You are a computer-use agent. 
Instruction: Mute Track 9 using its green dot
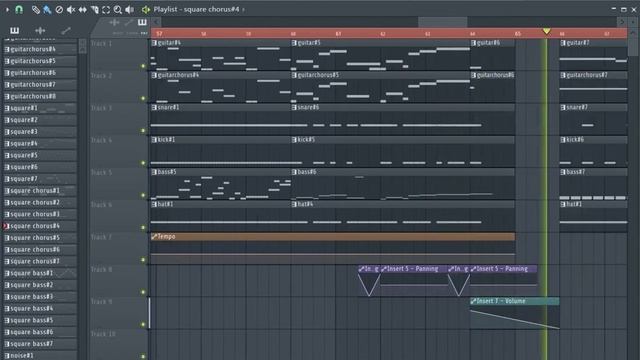click(x=143, y=324)
